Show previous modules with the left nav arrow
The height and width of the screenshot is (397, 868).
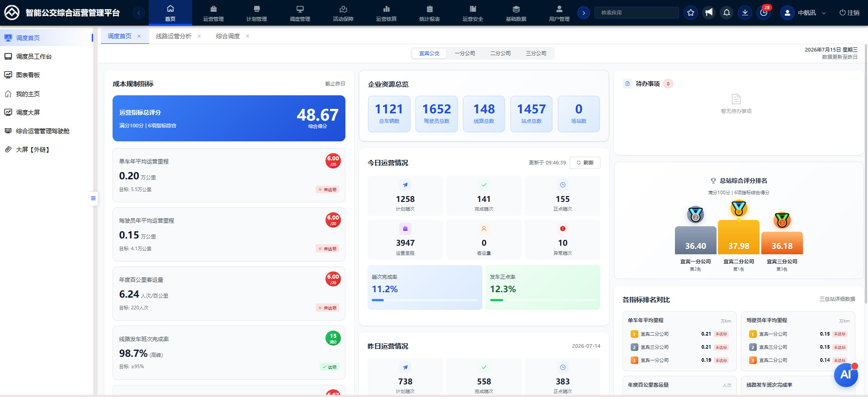tap(139, 13)
